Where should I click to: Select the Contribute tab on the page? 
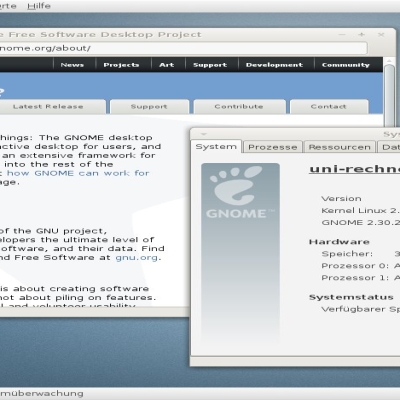[239, 107]
